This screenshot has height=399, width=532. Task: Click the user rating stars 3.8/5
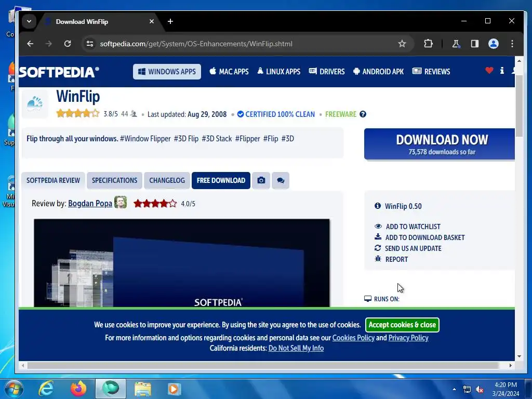click(x=78, y=113)
